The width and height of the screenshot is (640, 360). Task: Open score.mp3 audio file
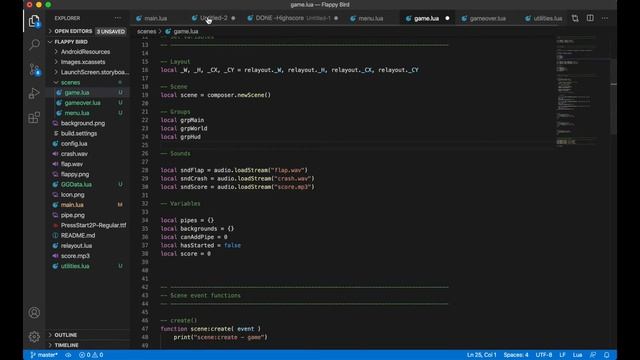click(x=75, y=256)
